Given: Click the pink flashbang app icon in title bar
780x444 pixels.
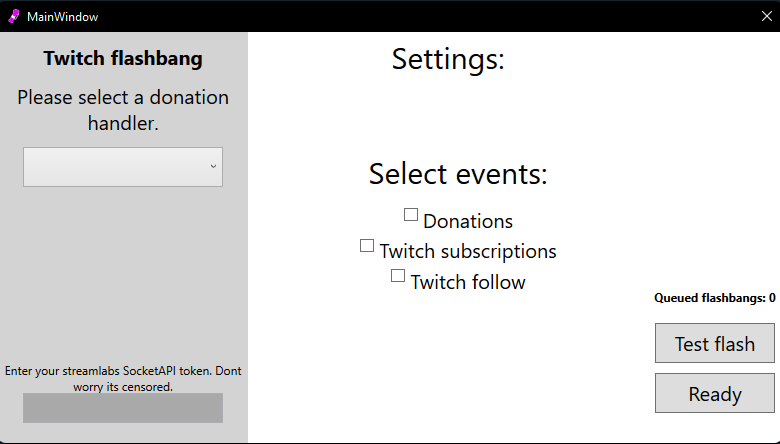Looking at the screenshot, I should 14,16.
